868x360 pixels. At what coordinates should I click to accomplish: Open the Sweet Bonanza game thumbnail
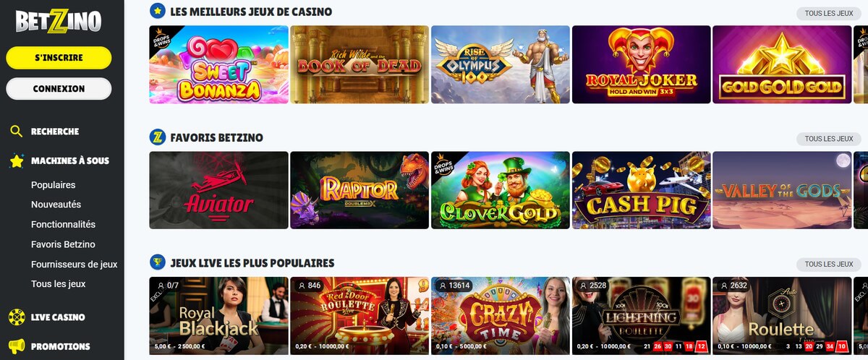tap(218, 64)
